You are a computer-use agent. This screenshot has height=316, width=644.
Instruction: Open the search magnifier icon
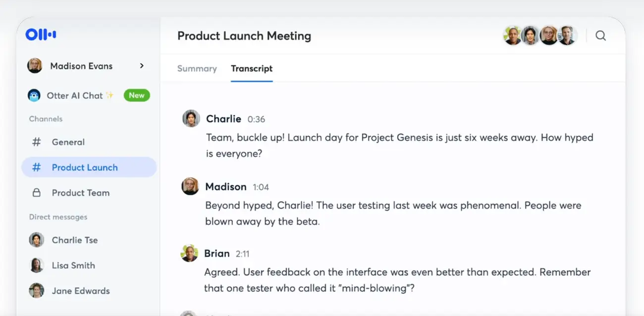[600, 36]
